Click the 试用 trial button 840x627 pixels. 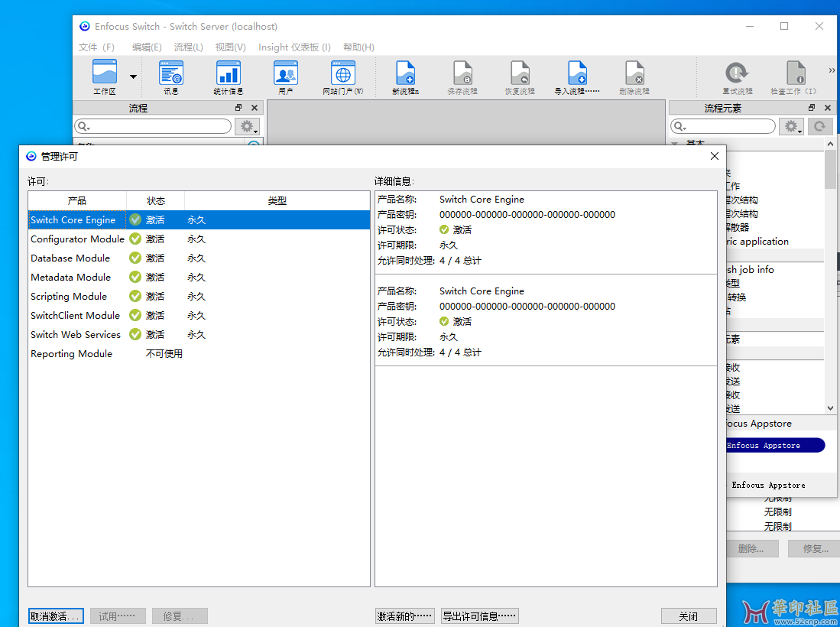pos(118,616)
